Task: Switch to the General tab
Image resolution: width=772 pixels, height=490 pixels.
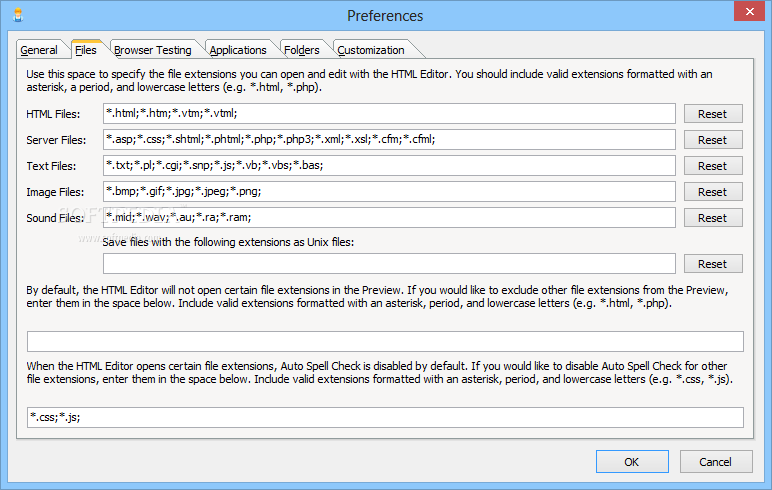Action: coord(39,50)
